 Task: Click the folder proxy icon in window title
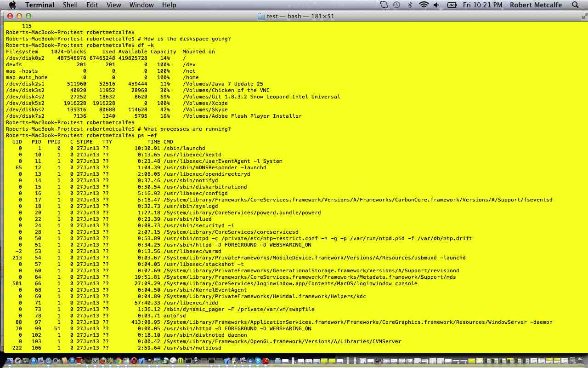click(261, 16)
